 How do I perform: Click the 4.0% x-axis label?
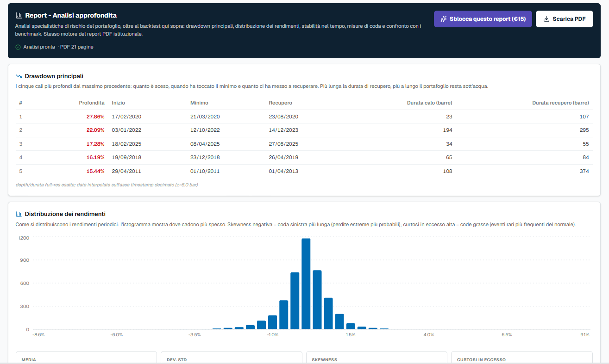pyautogui.click(x=428, y=334)
